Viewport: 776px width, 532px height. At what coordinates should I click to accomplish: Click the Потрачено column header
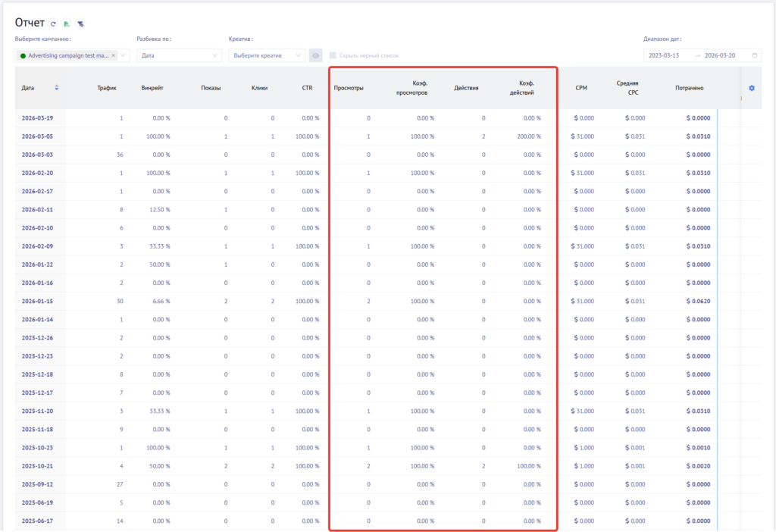pyautogui.click(x=689, y=88)
